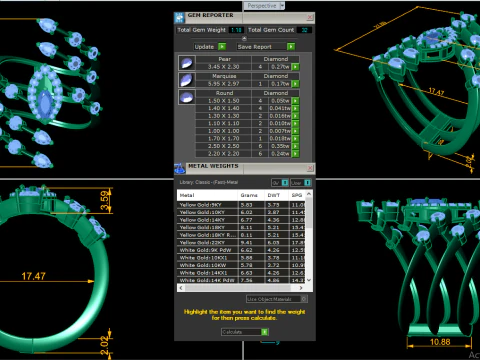The image size is (480, 360).
Task: Toggle the User library cyan switch
Action: click(x=307, y=183)
